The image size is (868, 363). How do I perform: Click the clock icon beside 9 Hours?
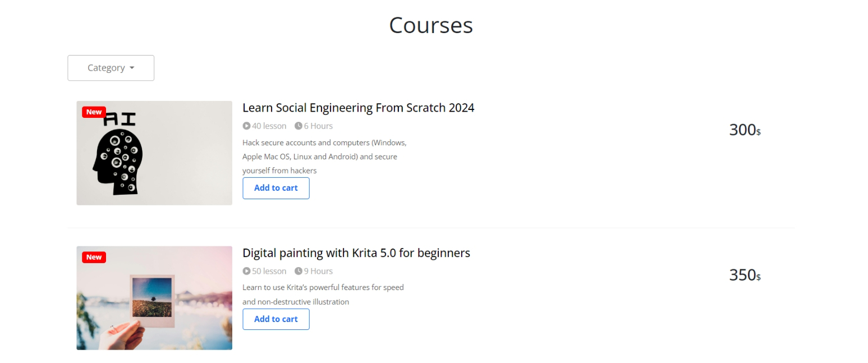[298, 271]
